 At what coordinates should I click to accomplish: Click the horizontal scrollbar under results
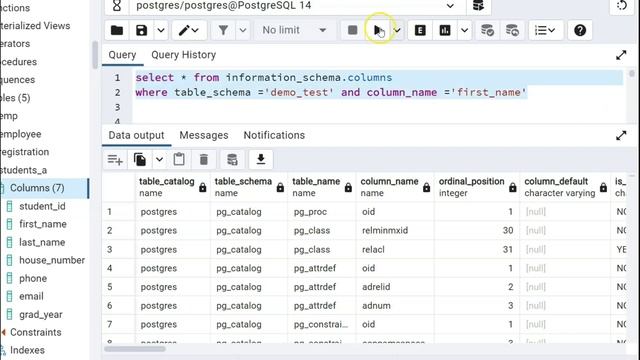click(135, 349)
